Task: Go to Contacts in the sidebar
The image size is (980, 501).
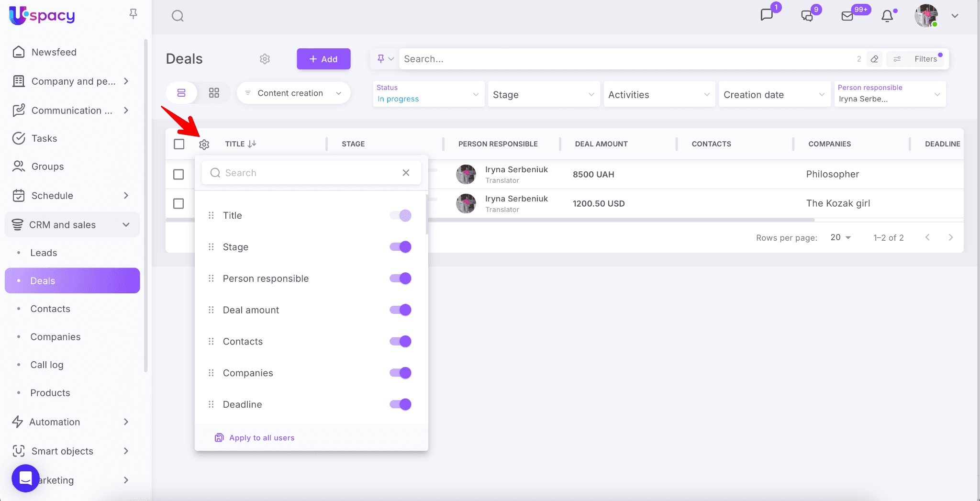Action: [50, 309]
